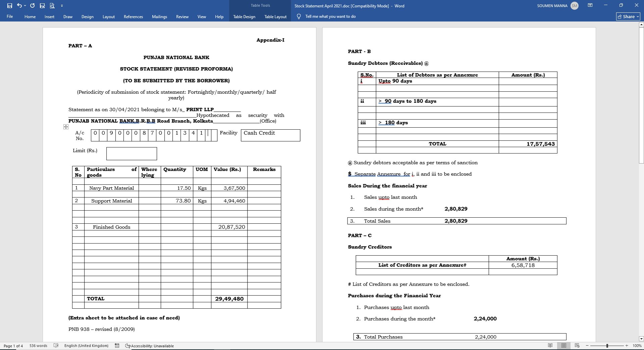Go to the Layout tab

[x=108, y=17]
